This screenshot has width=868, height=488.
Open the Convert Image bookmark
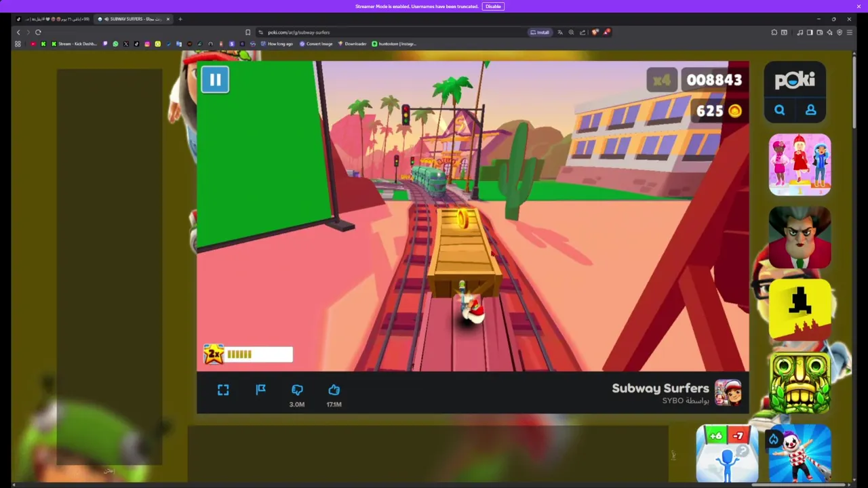[315, 44]
